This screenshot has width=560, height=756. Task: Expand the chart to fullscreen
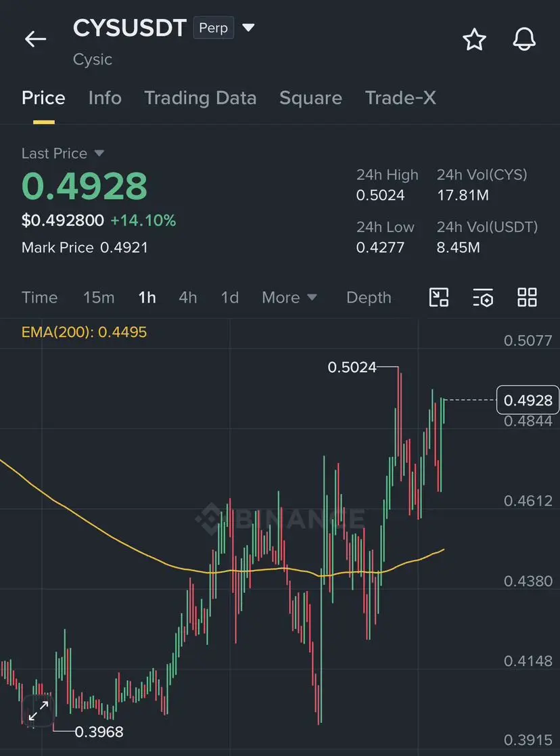point(38,711)
